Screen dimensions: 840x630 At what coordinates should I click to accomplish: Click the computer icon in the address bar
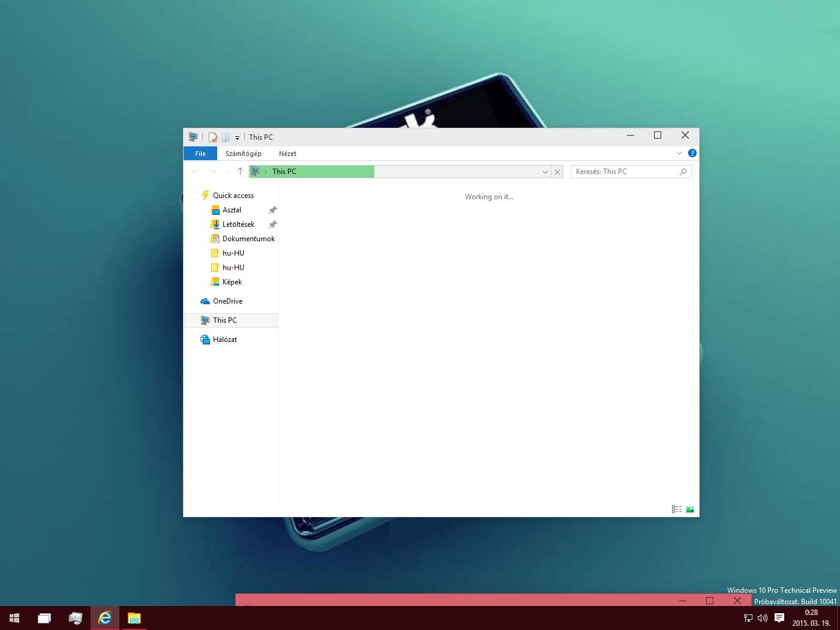point(255,172)
